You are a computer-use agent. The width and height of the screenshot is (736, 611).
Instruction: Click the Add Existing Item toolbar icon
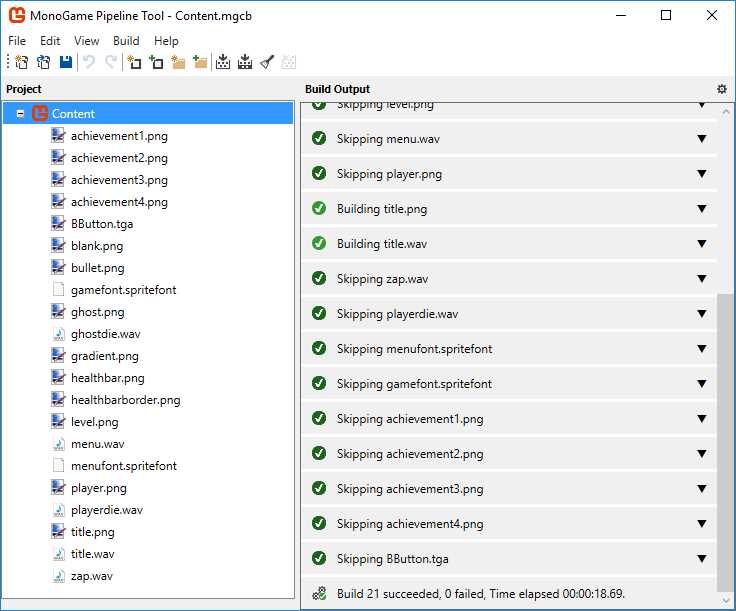[156, 62]
